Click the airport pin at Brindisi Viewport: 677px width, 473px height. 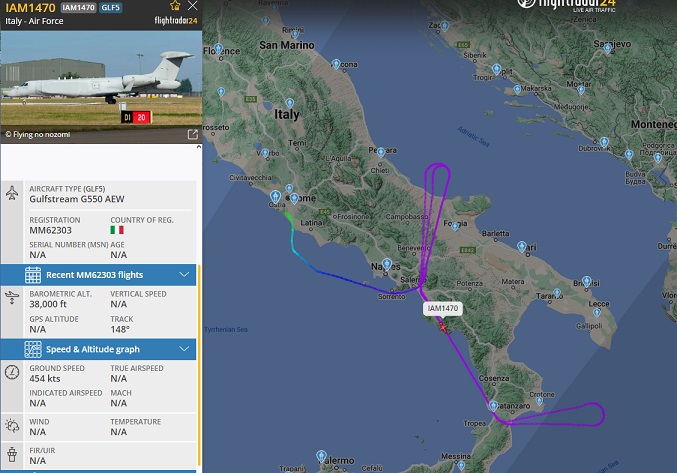click(586, 281)
